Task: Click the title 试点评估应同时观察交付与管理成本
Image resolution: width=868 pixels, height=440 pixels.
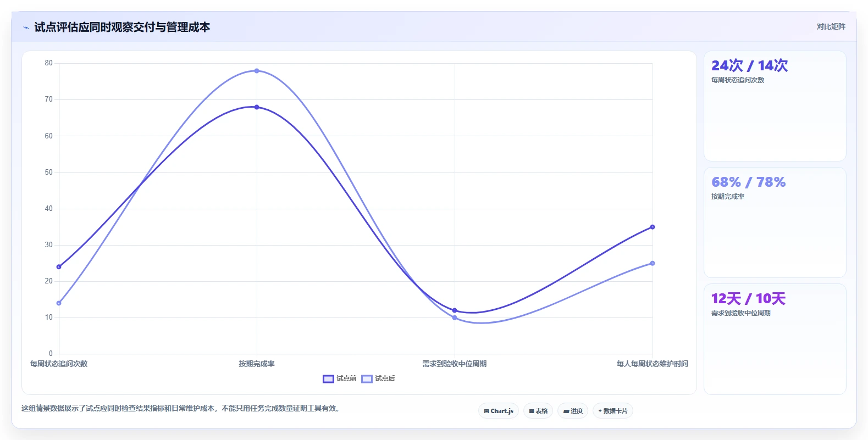Action: tap(122, 27)
